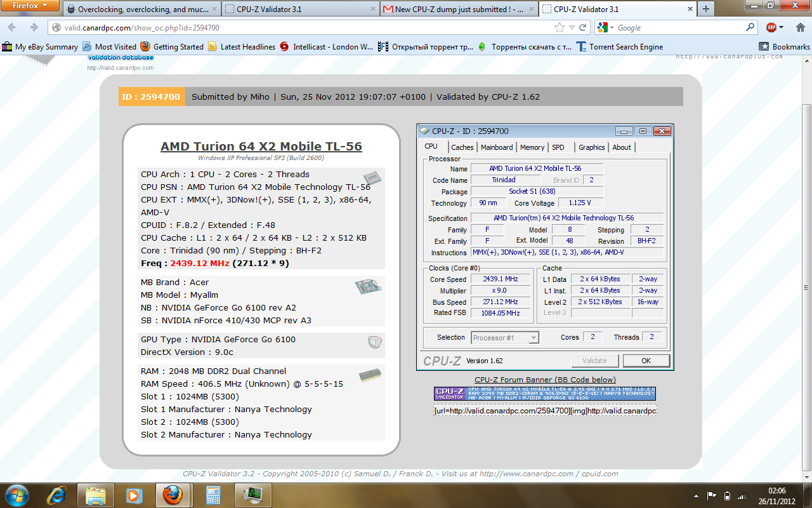Reload the current page
This screenshot has width=812, height=508.
coord(584,28)
